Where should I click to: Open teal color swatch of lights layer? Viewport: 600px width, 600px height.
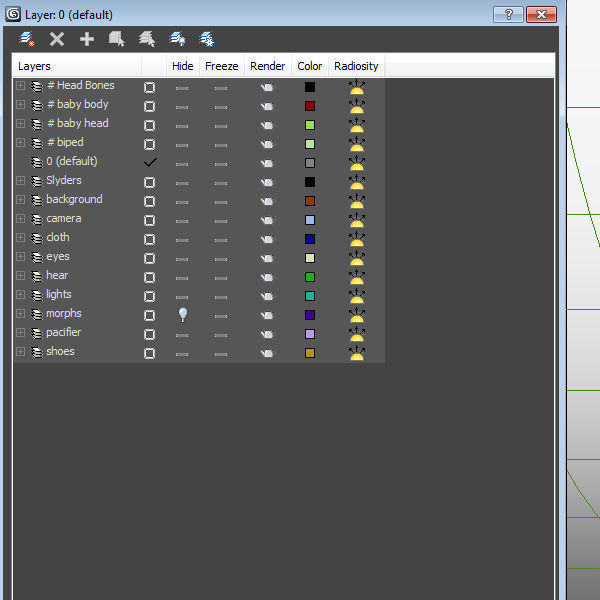tap(310, 296)
